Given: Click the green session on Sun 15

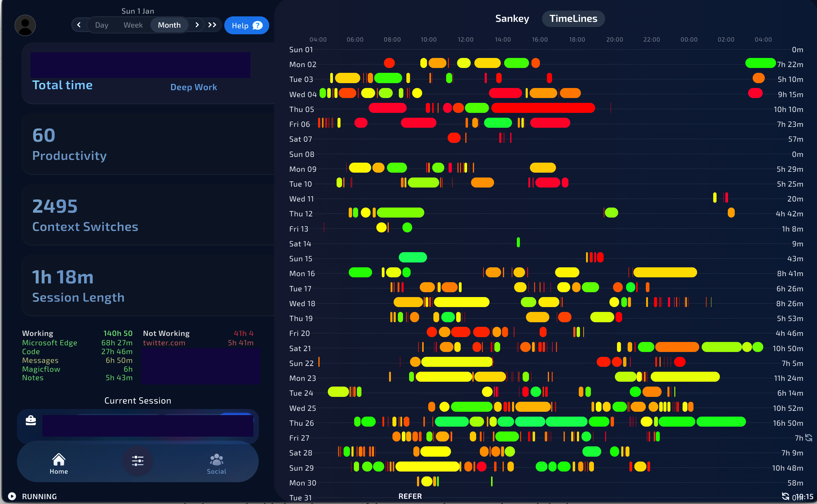Looking at the screenshot, I should pos(413,257).
